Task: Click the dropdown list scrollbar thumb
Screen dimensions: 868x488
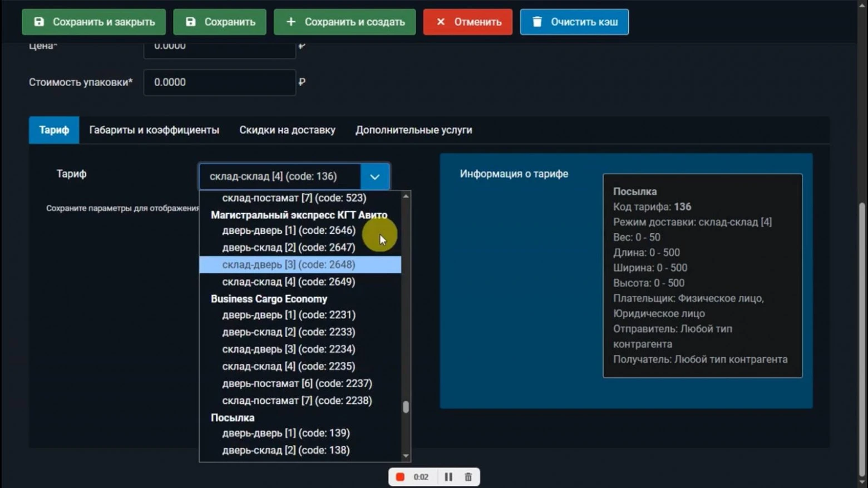Action: (406, 407)
